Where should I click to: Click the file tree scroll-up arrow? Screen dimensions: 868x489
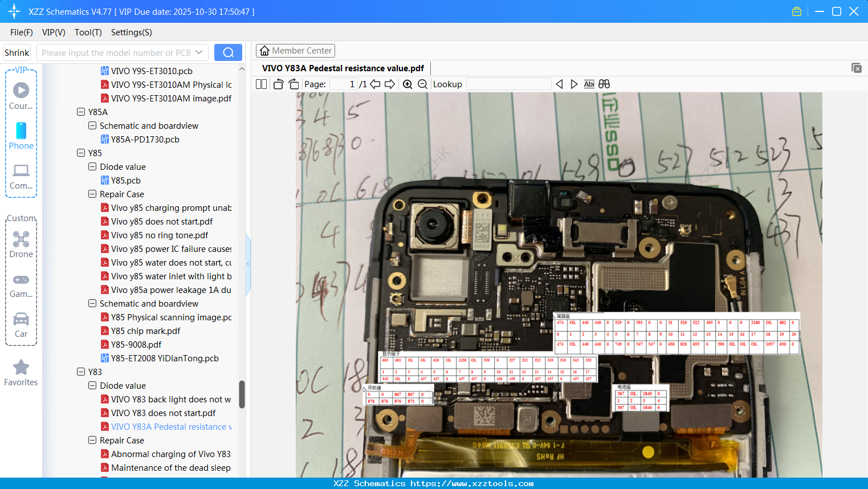click(242, 69)
